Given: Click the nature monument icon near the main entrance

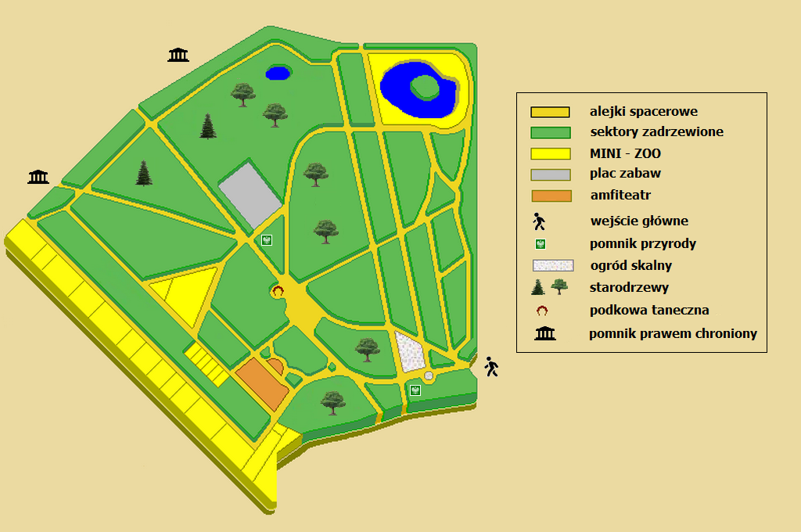Looking at the screenshot, I should [415, 390].
